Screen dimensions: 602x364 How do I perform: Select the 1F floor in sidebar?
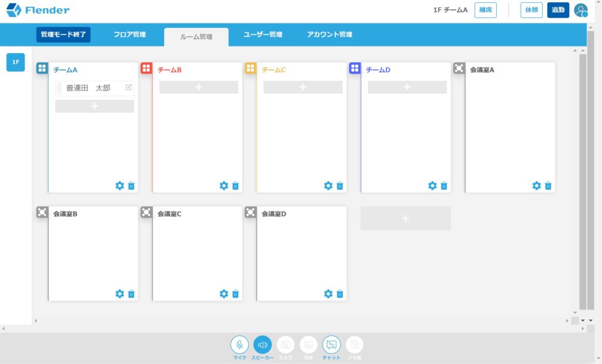16,62
